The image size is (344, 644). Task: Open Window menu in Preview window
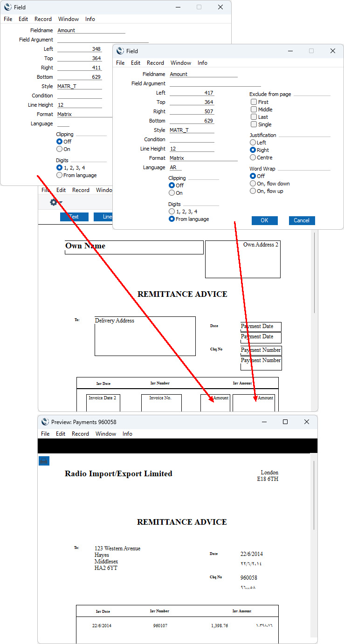(x=106, y=434)
